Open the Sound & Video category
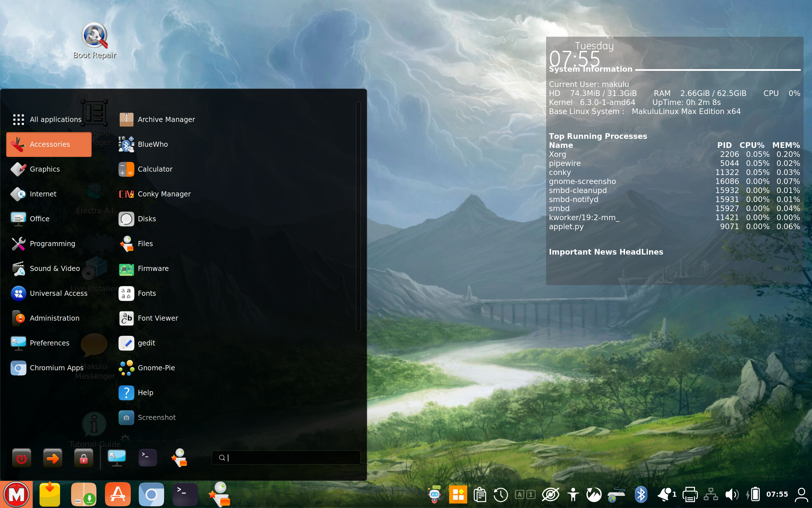This screenshot has height=508, width=812. 49,268
